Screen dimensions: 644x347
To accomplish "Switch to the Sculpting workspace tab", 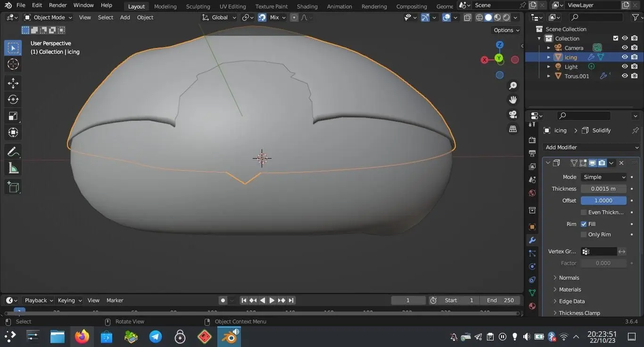I will point(198,7).
